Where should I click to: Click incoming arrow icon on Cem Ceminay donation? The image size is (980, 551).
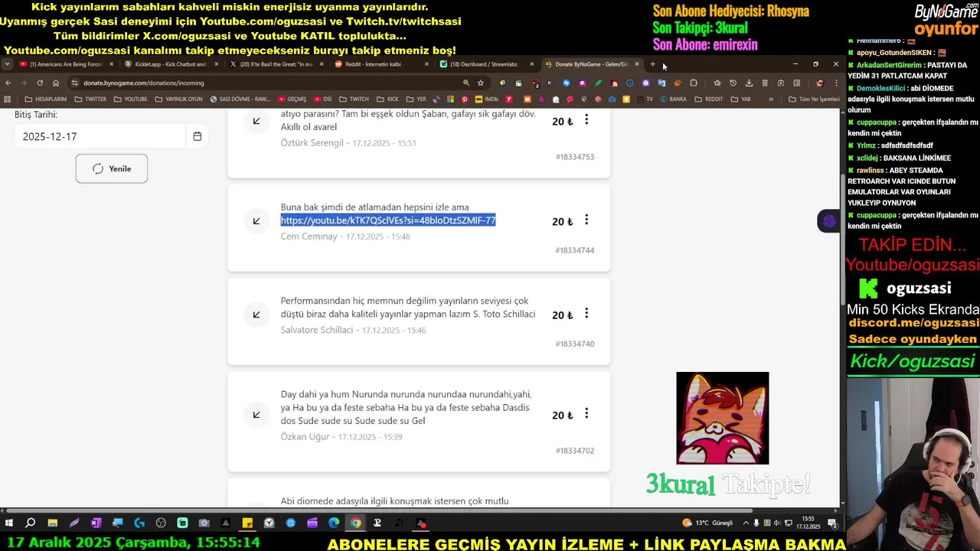pos(256,221)
